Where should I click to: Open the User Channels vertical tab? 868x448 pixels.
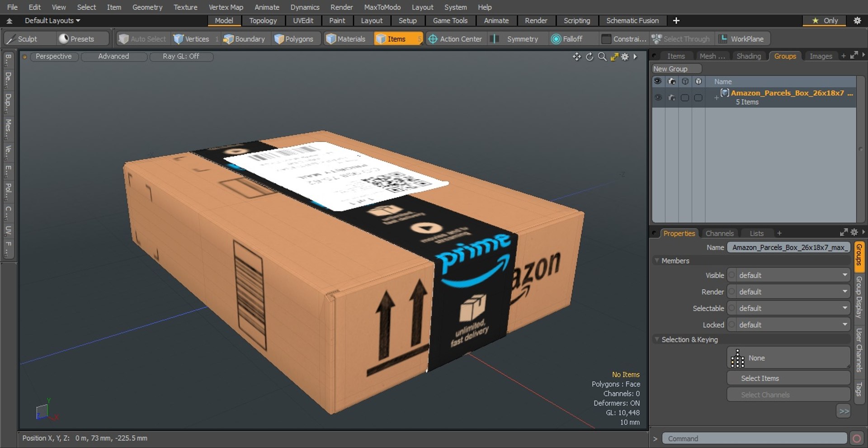[x=859, y=350]
